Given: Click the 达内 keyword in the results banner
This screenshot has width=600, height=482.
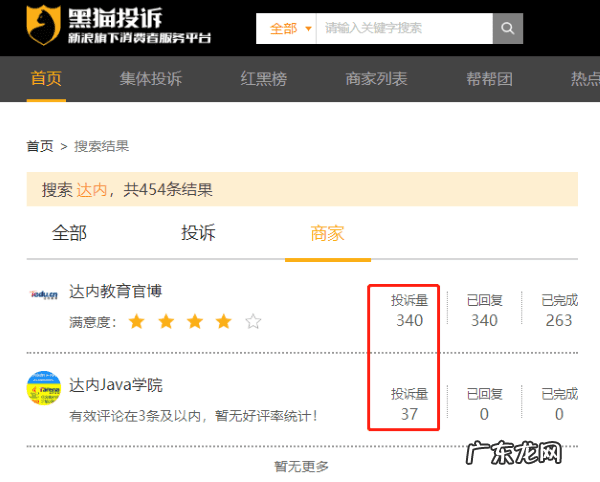Looking at the screenshot, I should (92, 190).
